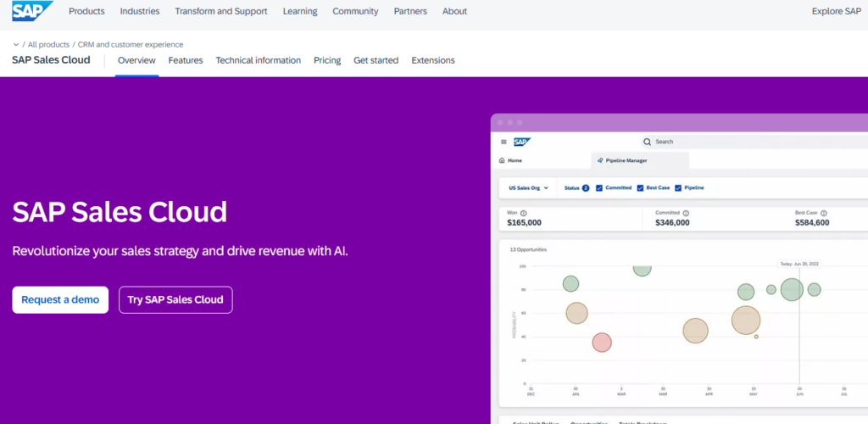This screenshot has width=868, height=424.
Task: Click the tiny orange bubble near May
Action: pyautogui.click(x=756, y=337)
